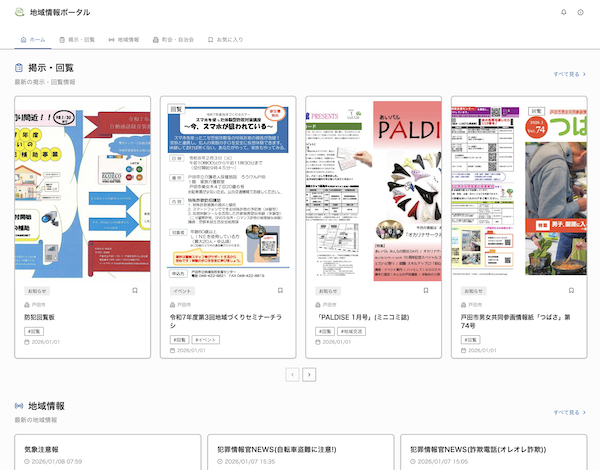Click 戸田市 organization icon on PALDISE card
Viewport: 600px width, 470px height.
(318, 305)
